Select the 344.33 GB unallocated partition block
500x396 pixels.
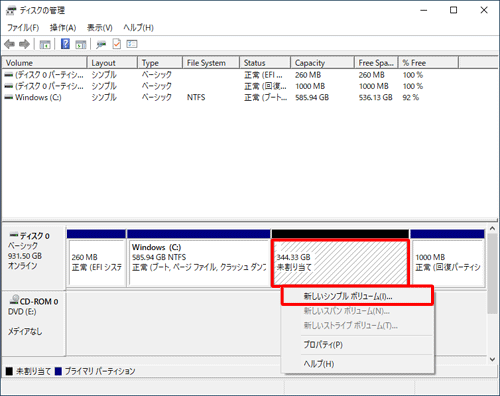click(340, 262)
